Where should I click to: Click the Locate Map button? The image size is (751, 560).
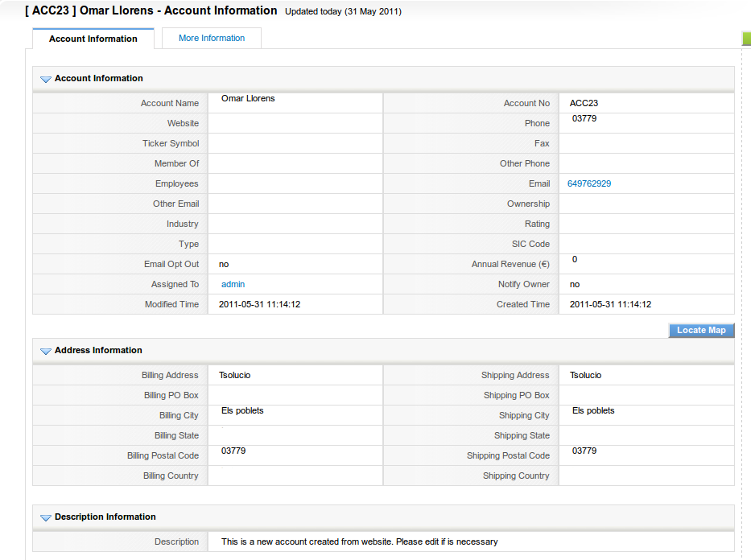pos(701,330)
